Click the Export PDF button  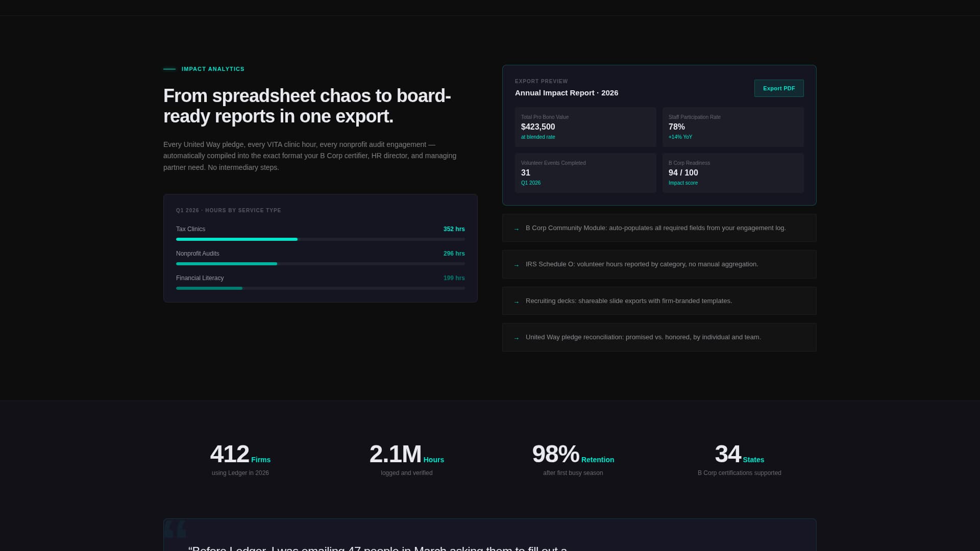(778, 88)
